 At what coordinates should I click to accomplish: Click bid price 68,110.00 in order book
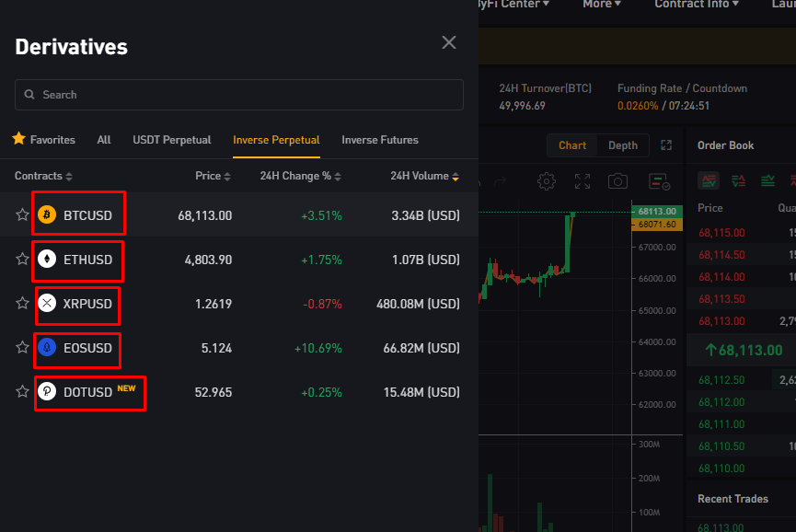pos(721,468)
